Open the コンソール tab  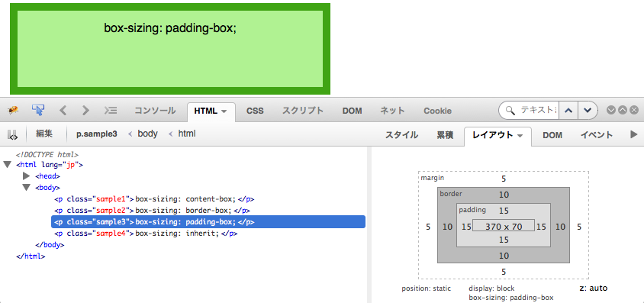point(155,111)
